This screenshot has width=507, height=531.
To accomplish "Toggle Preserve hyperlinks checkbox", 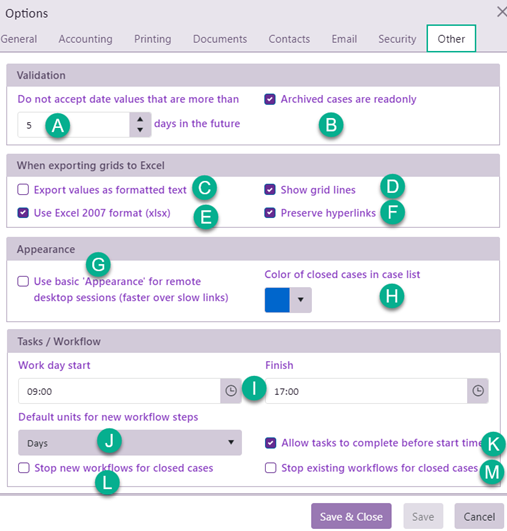I will click(x=270, y=213).
